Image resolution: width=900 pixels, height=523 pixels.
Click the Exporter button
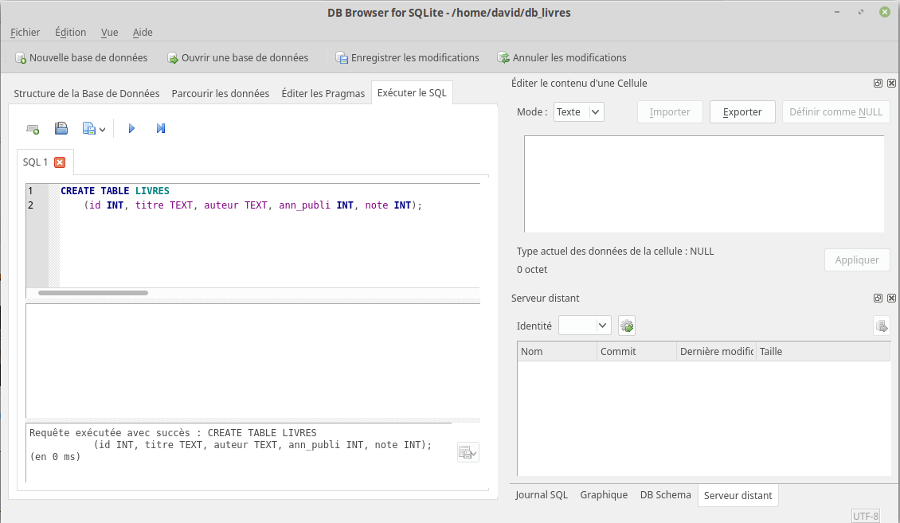pos(742,112)
